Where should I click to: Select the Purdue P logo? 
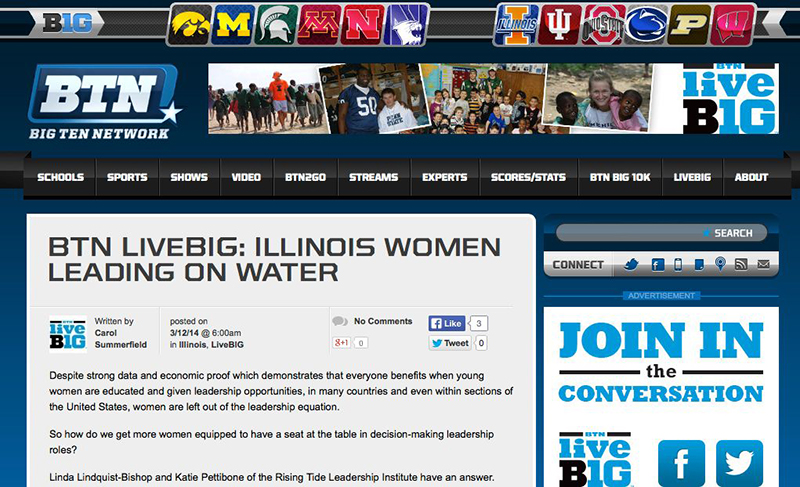coord(689,24)
